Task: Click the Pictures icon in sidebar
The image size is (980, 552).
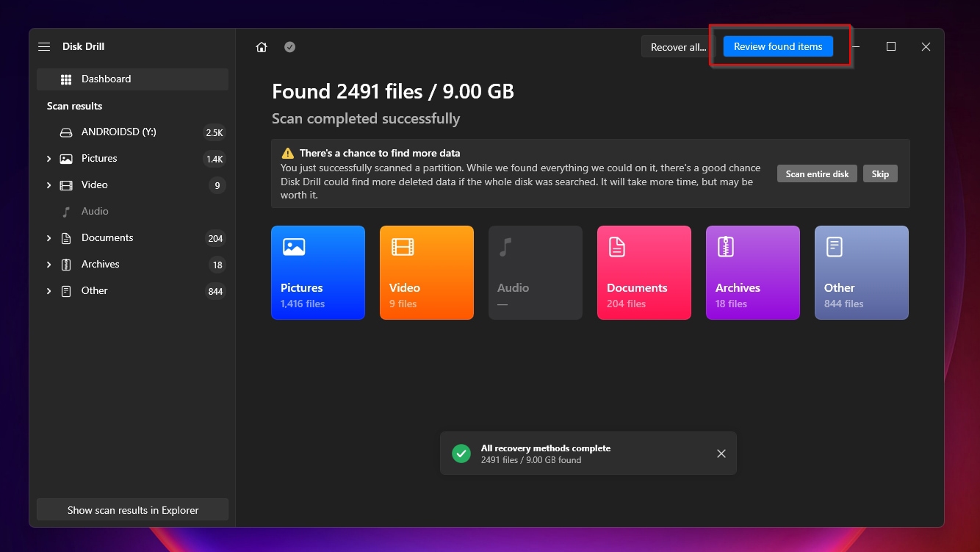Action: pos(66,159)
